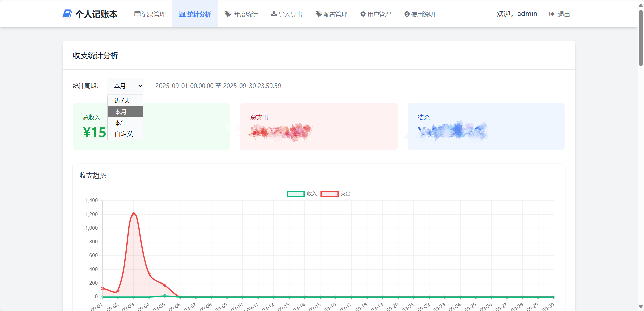Click the list icon beside 记录管理
644x311 pixels.
137,14
